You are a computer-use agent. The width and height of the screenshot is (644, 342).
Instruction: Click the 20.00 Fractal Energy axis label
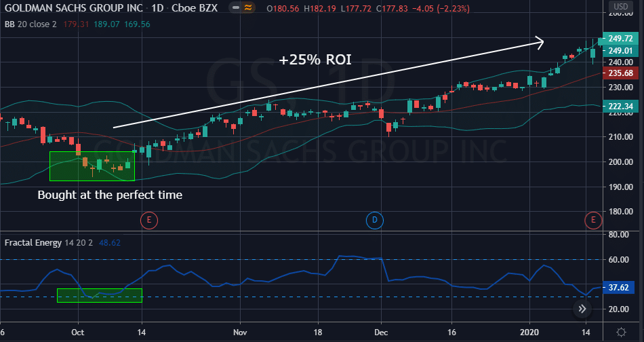pyautogui.click(x=618, y=309)
